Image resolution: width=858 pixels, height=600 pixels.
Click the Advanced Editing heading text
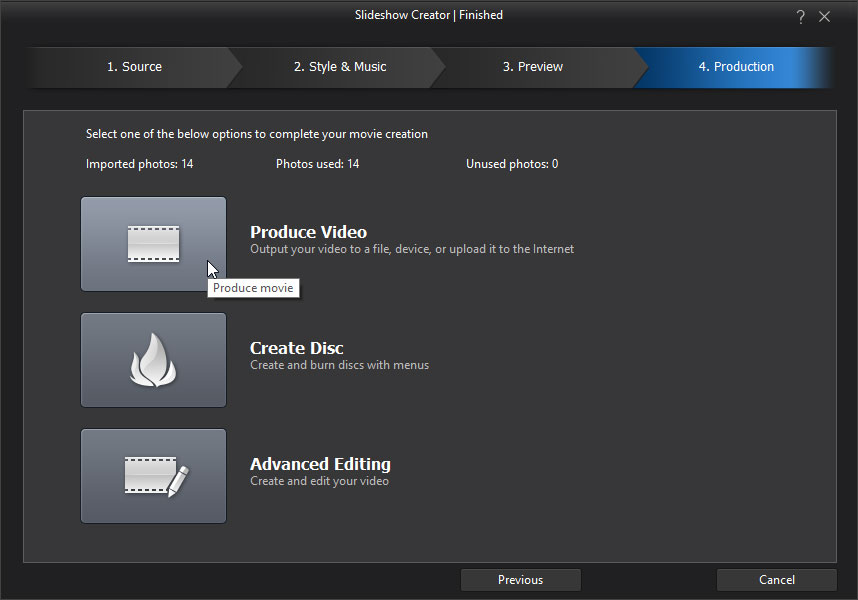click(x=320, y=464)
